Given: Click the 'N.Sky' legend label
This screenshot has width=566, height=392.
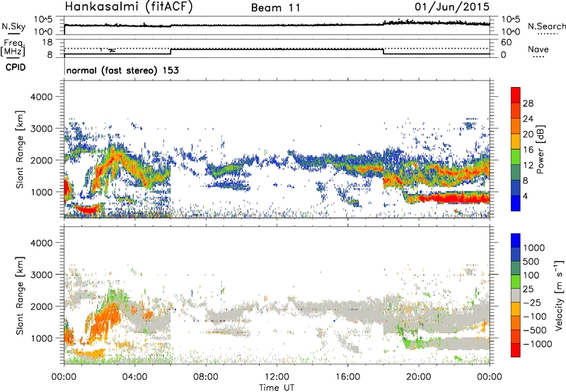Looking at the screenshot, I should pos(13,26).
